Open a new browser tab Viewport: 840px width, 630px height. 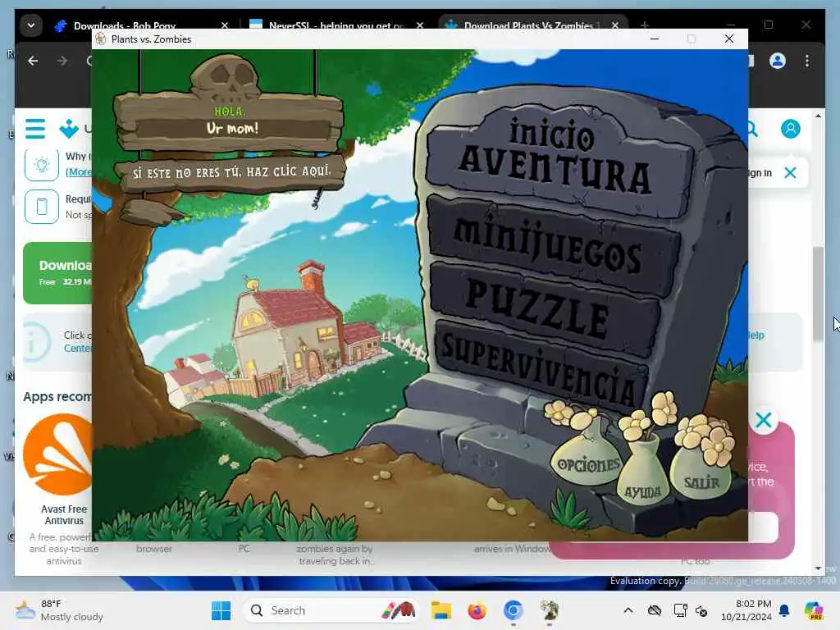[645, 25]
